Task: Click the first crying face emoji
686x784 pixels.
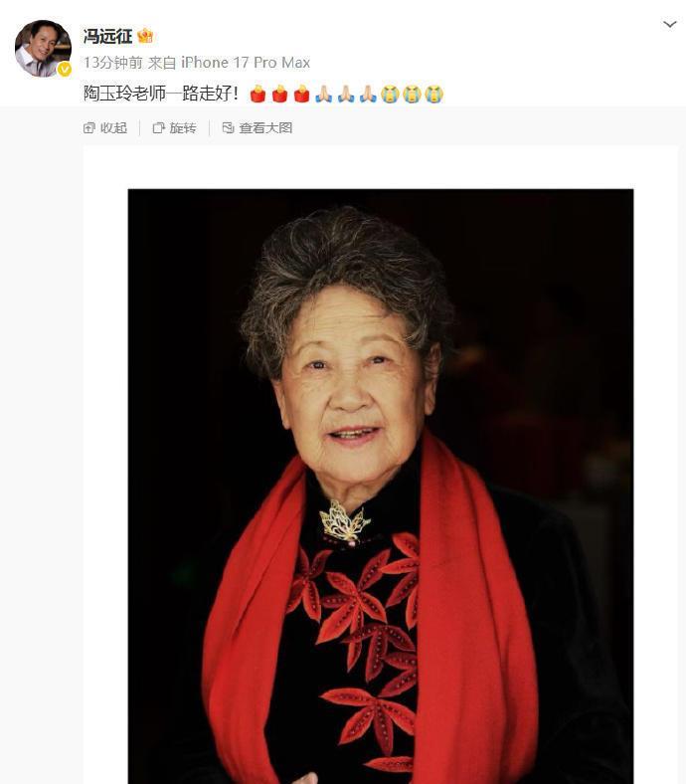Action: point(390,94)
